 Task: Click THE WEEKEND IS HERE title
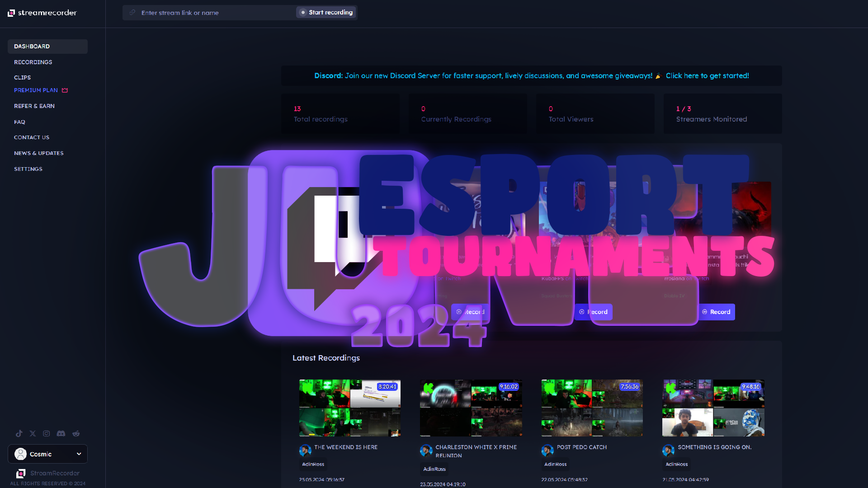tap(346, 447)
